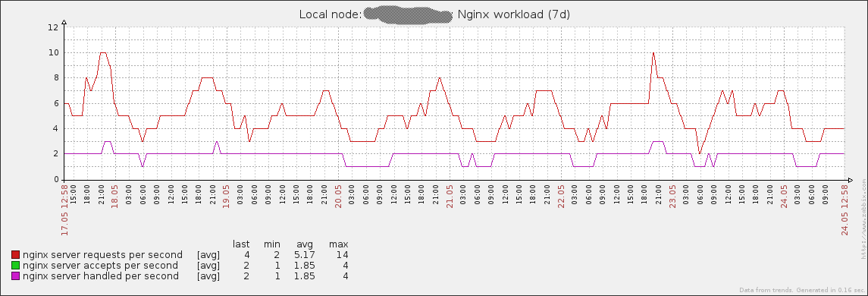Viewport: 868px width, 296px height.
Task: Click the 'last' legend column header
Action: (x=241, y=244)
